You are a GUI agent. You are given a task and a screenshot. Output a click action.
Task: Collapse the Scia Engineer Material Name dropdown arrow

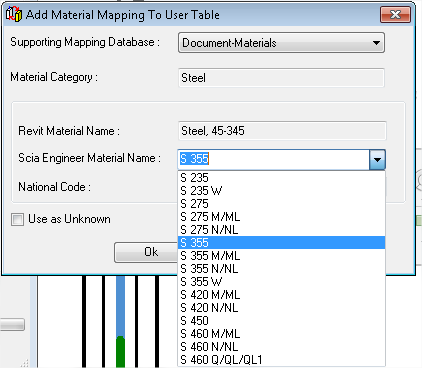tap(377, 160)
